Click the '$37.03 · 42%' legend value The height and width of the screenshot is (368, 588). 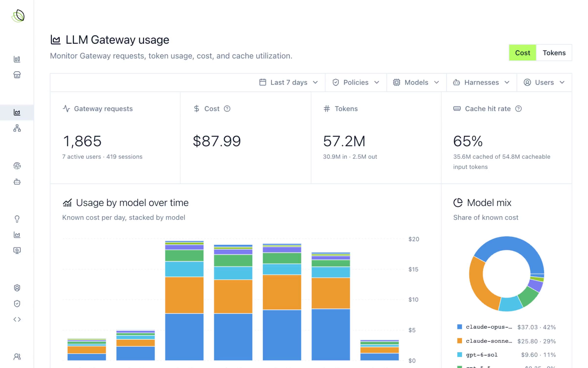536,327
